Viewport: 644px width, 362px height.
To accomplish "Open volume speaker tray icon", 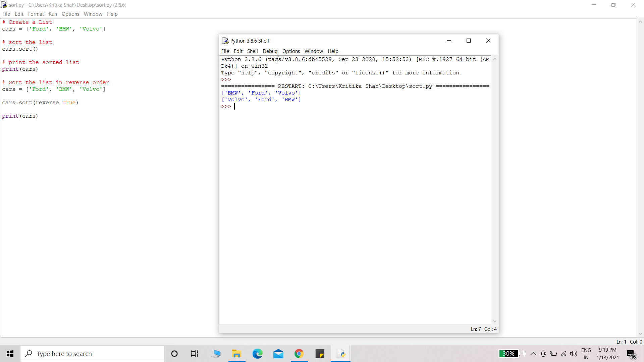I will [x=574, y=354].
